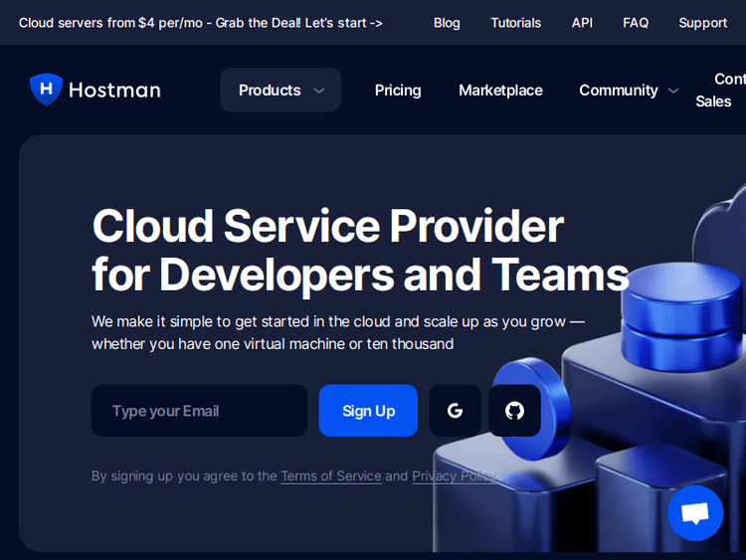The width and height of the screenshot is (746, 560).
Task: Click the Hostman shield logo icon
Action: point(46,90)
